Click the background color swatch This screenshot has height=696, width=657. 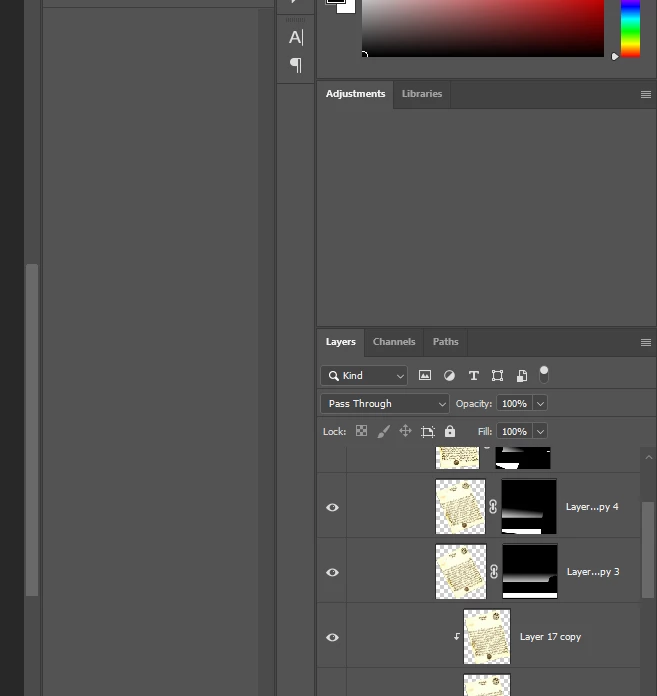pos(349,8)
